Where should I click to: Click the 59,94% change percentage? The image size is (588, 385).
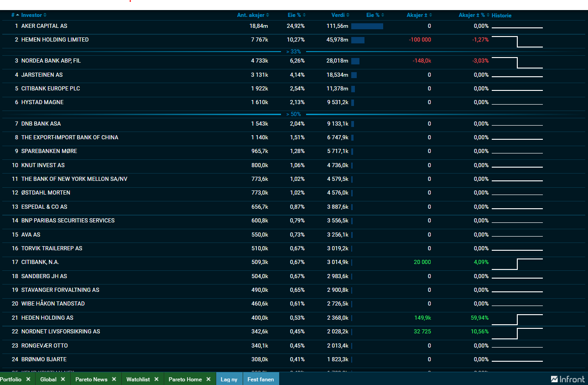tap(480, 318)
